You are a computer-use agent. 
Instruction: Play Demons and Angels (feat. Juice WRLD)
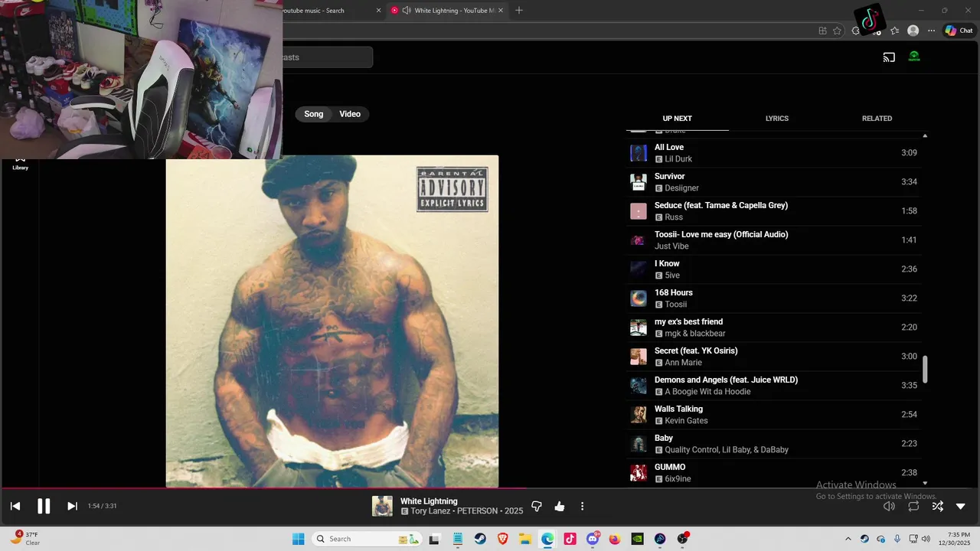click(774, 386)
